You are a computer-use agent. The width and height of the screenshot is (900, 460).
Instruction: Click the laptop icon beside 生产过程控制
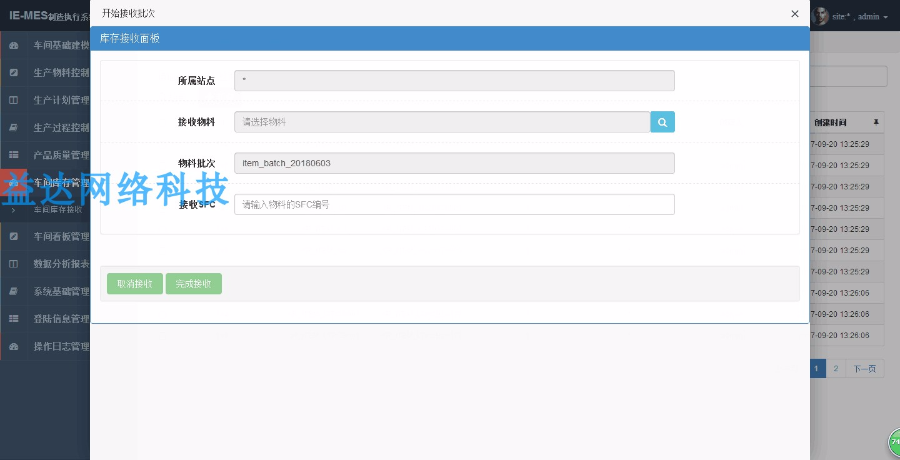point(14,127)
